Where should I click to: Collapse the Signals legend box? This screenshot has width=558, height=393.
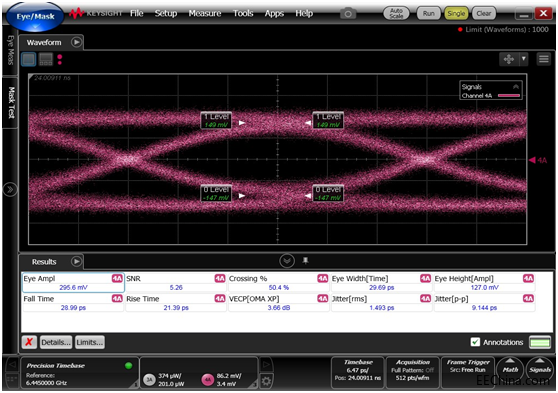516,87
